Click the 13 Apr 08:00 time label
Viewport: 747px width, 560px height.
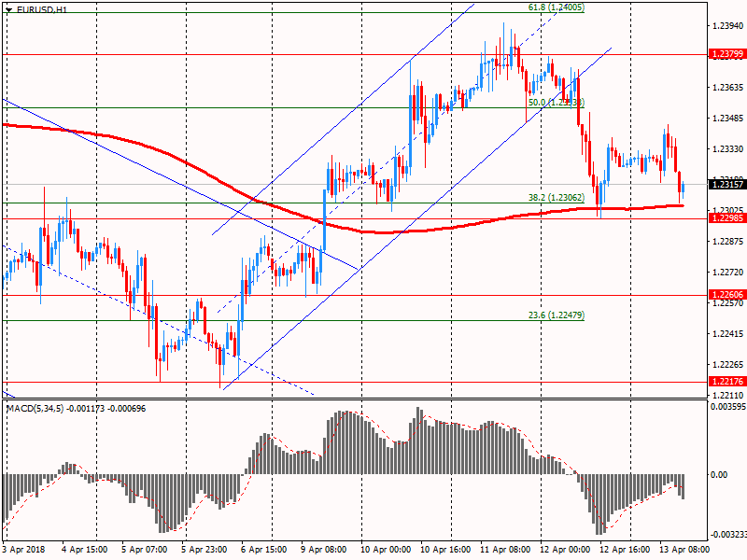coord(684,550)
